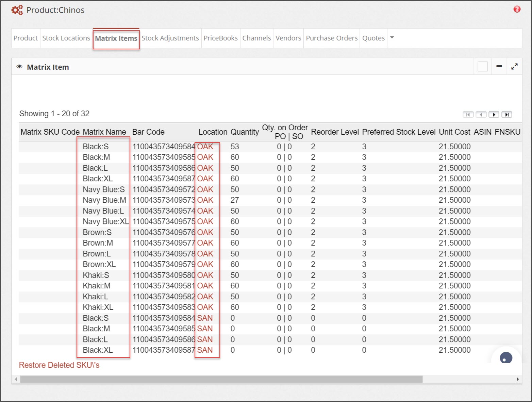The image size is (532, 402).
Task: Open the Stock Adjustments tab
Action: [170, 38]
